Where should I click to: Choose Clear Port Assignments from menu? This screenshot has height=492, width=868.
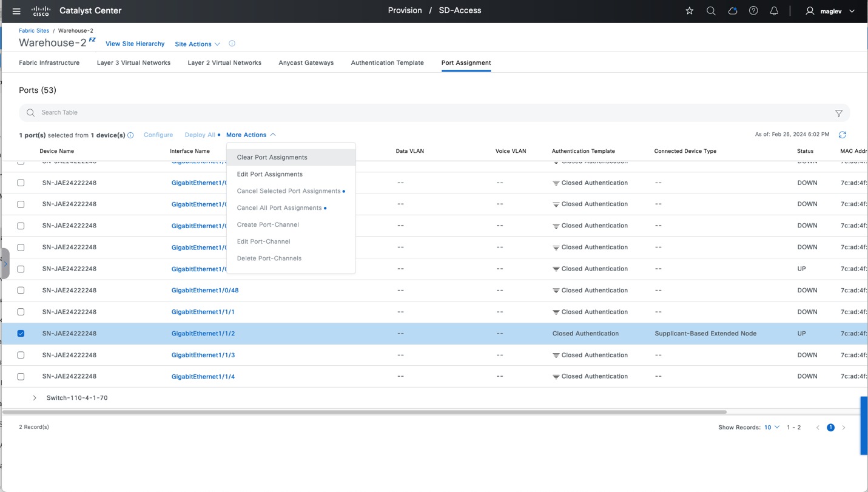pyautogui.click(x=272, y=157)
